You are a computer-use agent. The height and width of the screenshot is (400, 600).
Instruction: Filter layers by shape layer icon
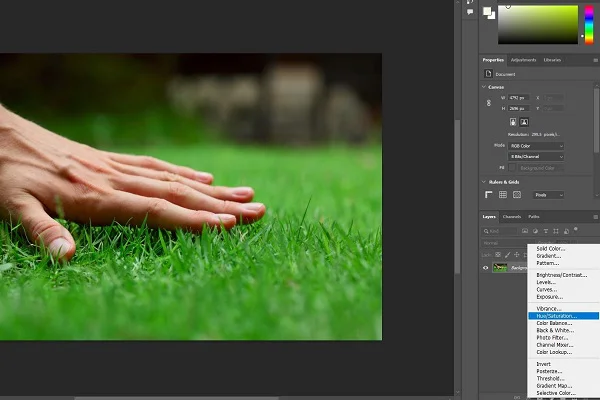coord(556,231)
